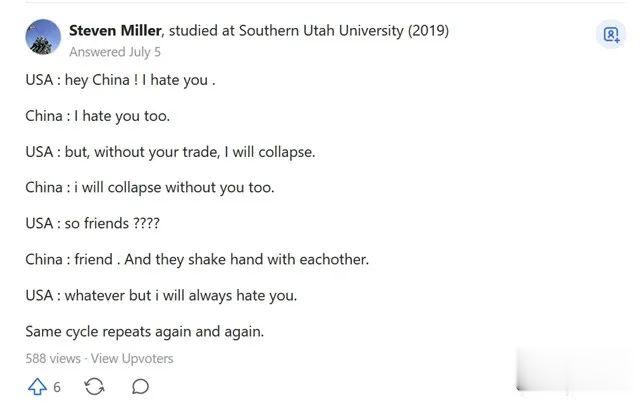Click 'Same cycle repeats again and again.'

(x=144, y=331)
